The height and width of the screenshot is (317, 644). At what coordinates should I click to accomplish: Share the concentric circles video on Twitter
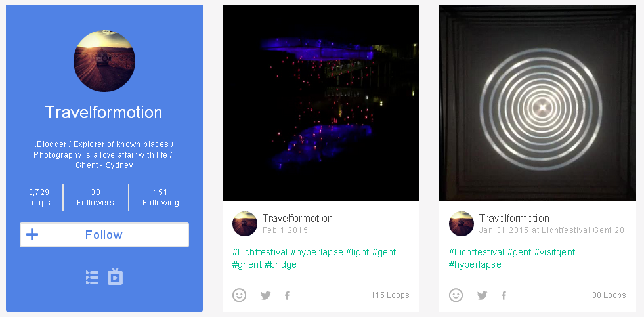482,295
